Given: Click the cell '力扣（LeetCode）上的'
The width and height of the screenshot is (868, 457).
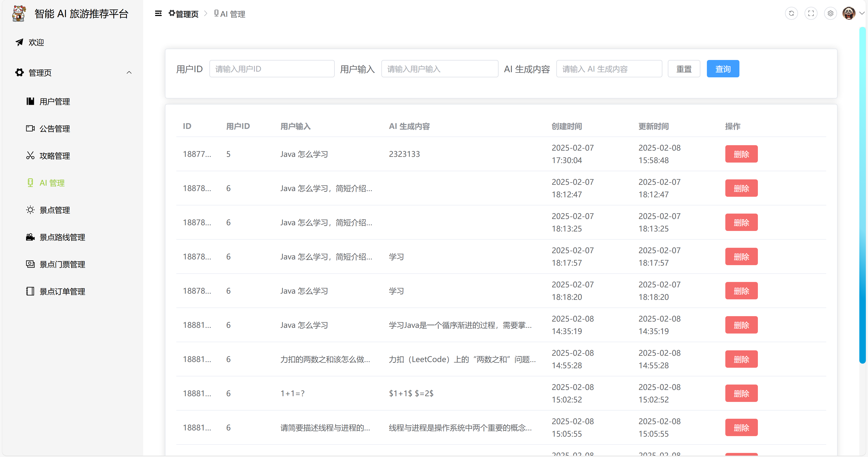Looking at the screenshot, I should tap(462, 359).
